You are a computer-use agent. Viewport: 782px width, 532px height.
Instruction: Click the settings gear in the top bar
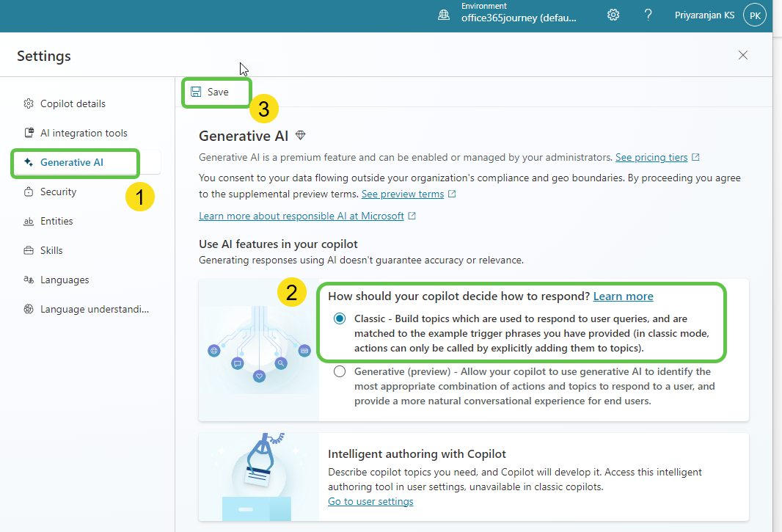(613, 14)
